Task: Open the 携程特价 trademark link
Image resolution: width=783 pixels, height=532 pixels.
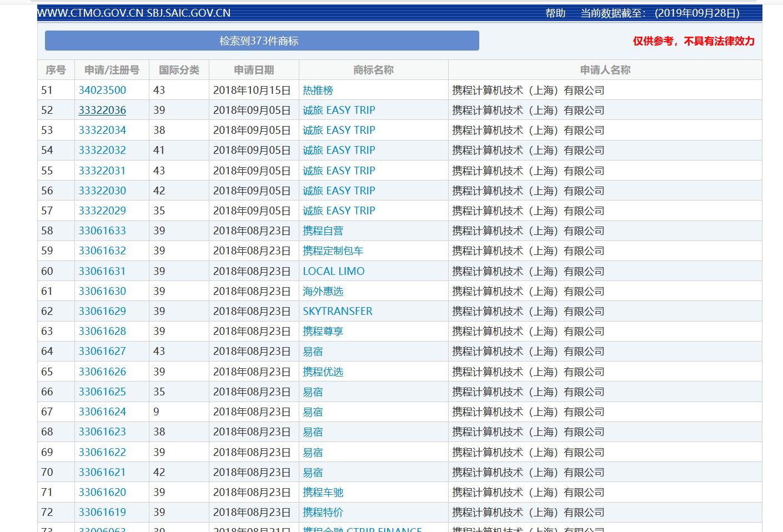Action: (x=323, y=512)
